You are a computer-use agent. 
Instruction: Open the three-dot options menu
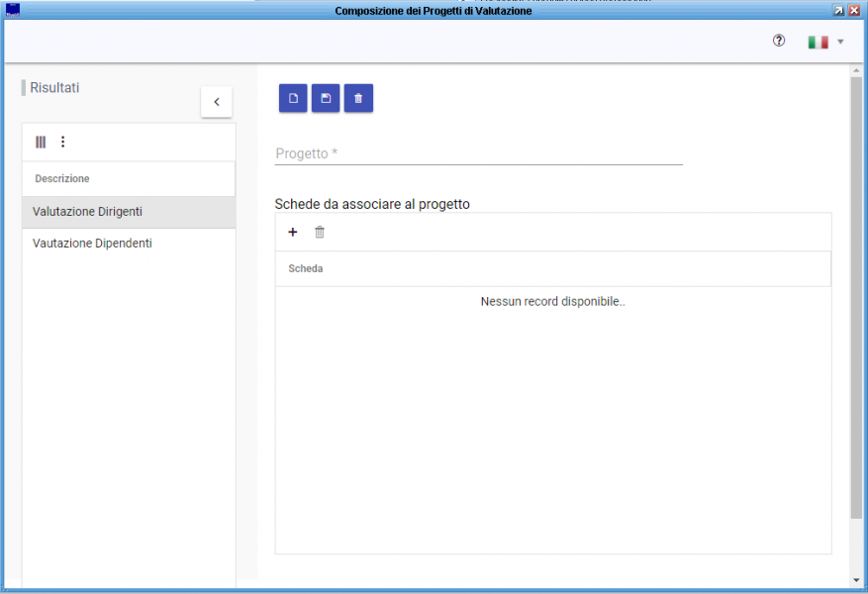pyautogui.click(x=62, y=142)
